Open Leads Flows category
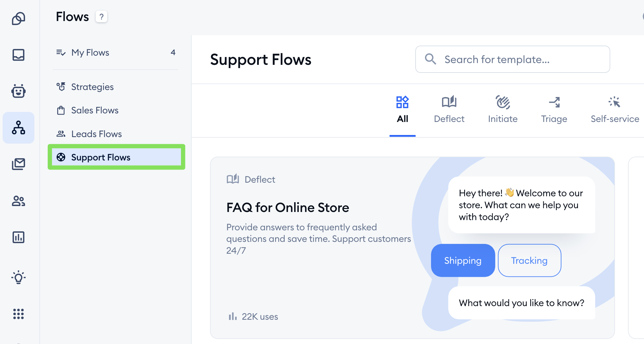Image resolution: width=644 pixels, height=344 pixels. (96, 134)
